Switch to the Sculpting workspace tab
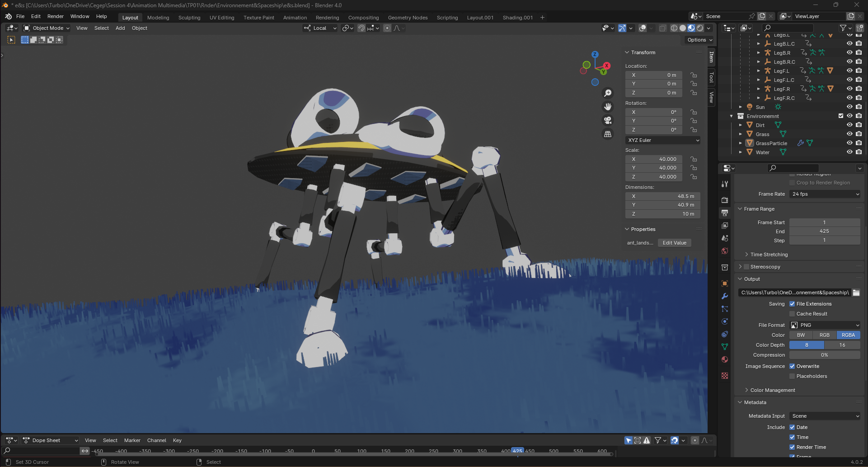The image size is (868, 467). point(189,18)
